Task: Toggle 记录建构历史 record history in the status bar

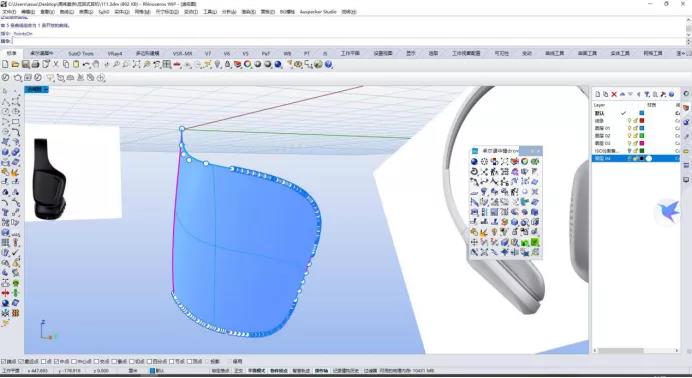Action: point(346,371)
